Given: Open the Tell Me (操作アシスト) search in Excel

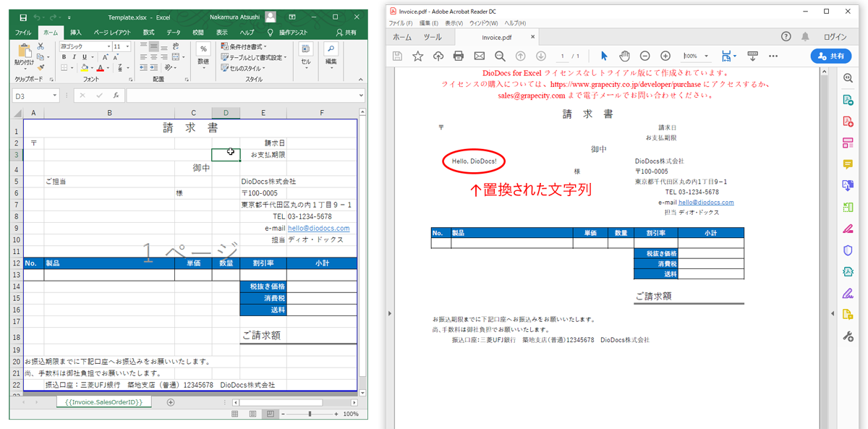Looking at the screenshot, I should pyautogui.click(x=288, y=33).
